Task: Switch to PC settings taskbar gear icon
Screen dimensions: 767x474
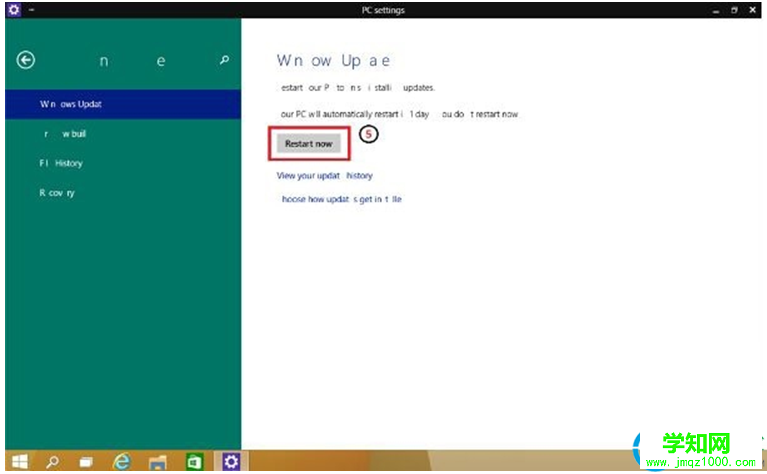Action: click(x=231, y=461)
